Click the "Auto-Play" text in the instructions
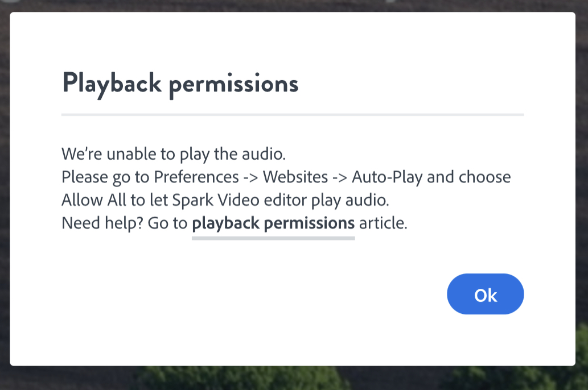The height and width of the screenshot is (390, 588). pos(387,177)
